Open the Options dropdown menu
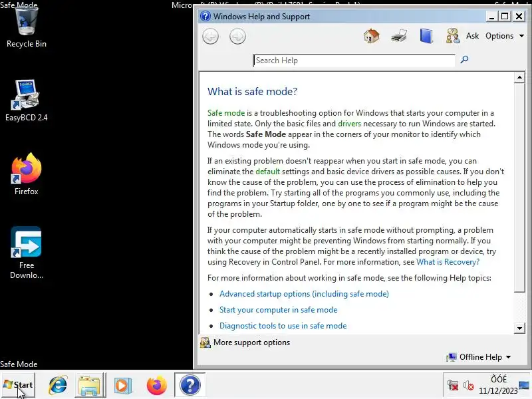The height and width of the screenshot is (399, 532). click(x=505, y=36)
